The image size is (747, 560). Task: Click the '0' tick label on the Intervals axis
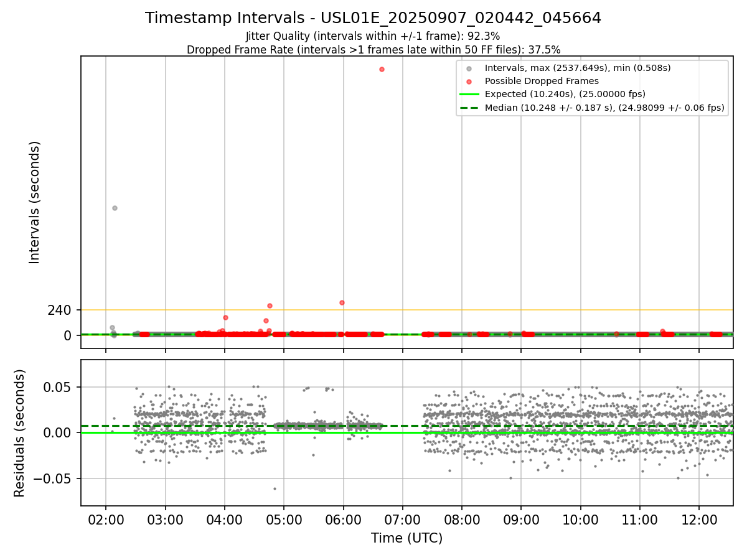coord(68,335)
